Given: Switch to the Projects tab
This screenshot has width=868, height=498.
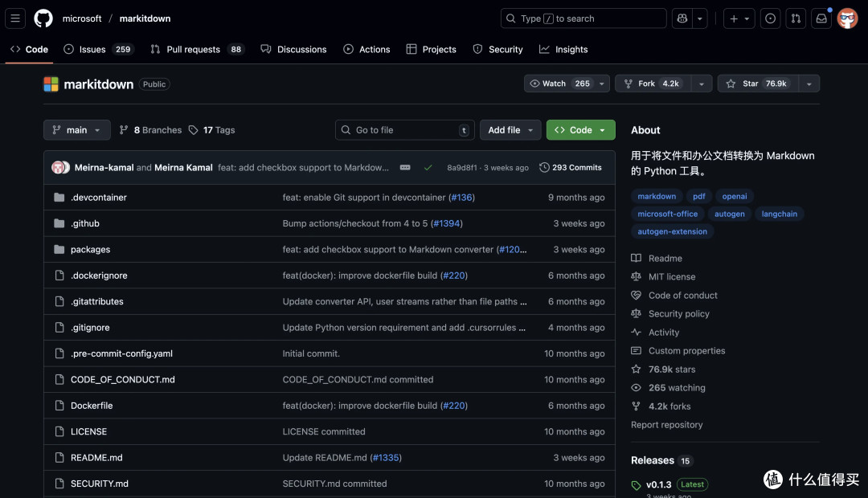Looking at the screenshot, I should tap(432, 49).
